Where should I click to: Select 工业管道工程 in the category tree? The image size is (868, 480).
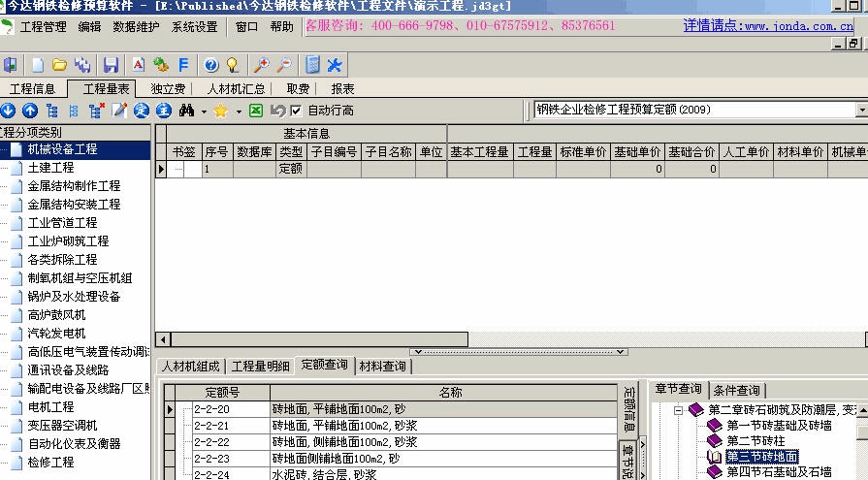tap(62, 223)
